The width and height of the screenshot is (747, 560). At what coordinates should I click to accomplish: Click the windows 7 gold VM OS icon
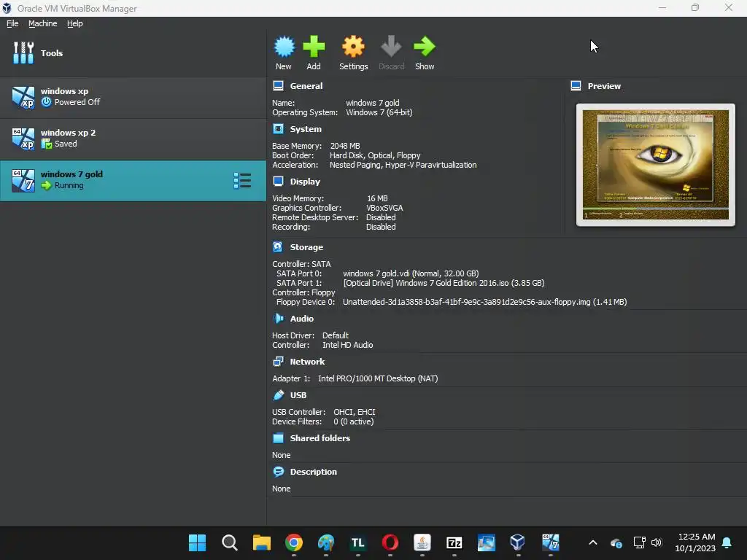tap(23, 181)
